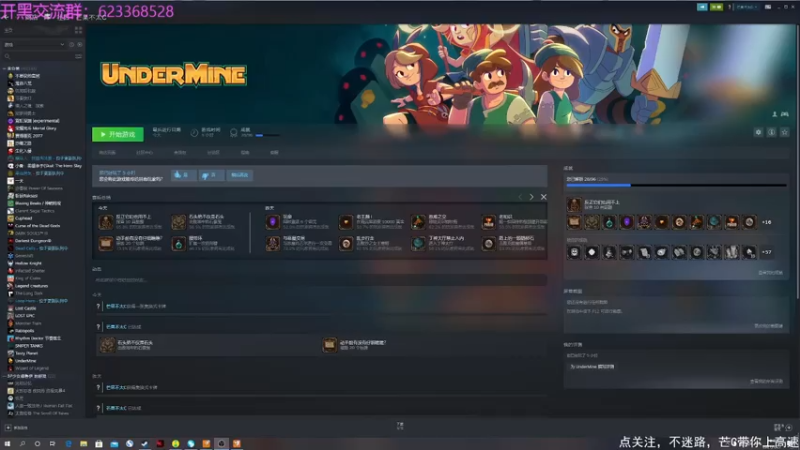The width and height of the screenshot is (800, 450).
Task: Click view my achievements link
Action: click(x=770, y=272)
